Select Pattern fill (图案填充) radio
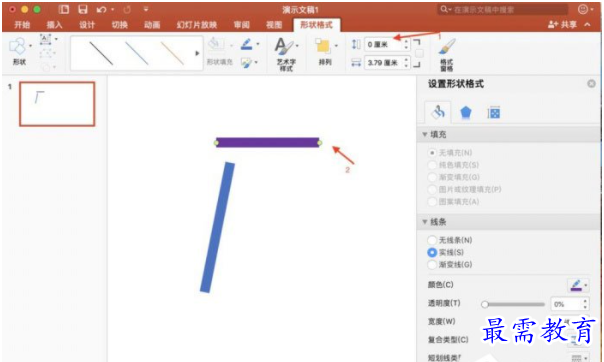Viewport: 604px width, 362px height. click(x=432, y=201)
